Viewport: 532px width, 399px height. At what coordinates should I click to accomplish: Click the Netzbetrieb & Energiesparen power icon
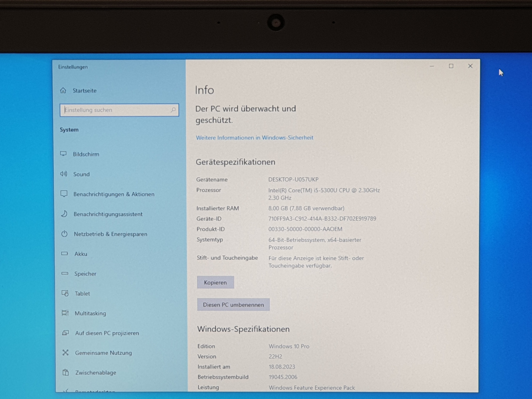65,234
